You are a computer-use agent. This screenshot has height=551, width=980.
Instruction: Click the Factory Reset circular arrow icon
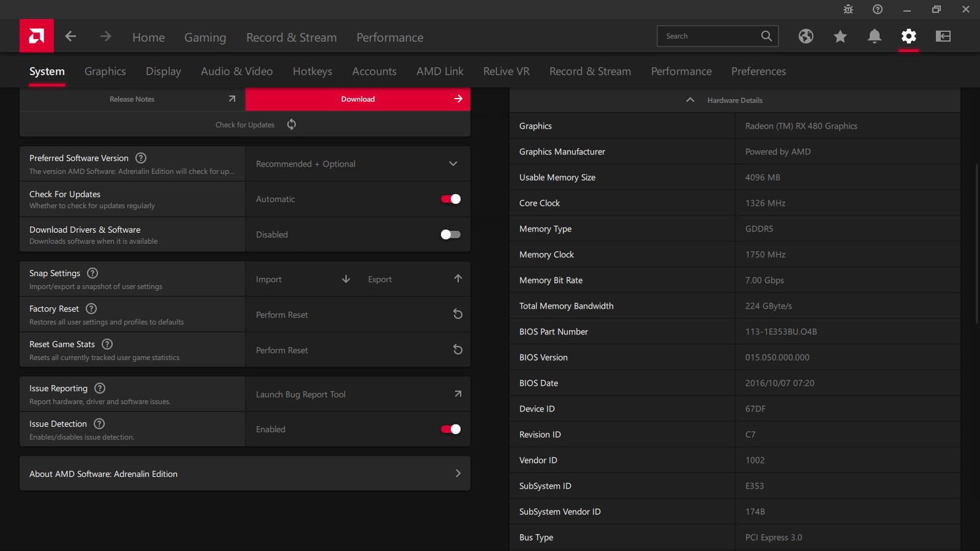(x=458, y=314)
